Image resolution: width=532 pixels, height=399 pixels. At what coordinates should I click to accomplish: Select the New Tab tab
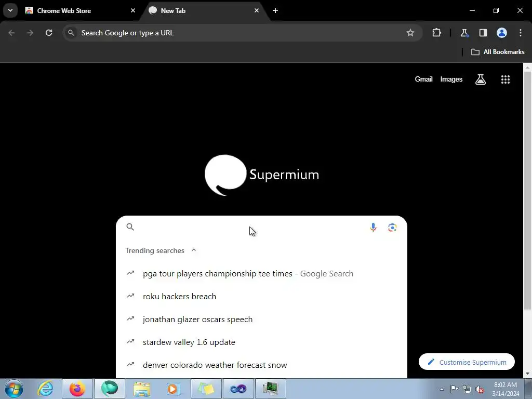pos(205,10)
